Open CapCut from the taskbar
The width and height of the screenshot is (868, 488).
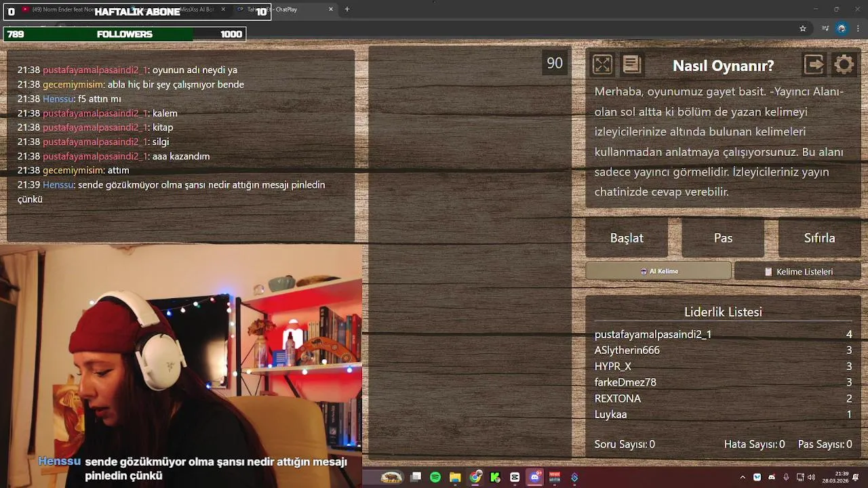pyautogui.click(x=515, y=477)
